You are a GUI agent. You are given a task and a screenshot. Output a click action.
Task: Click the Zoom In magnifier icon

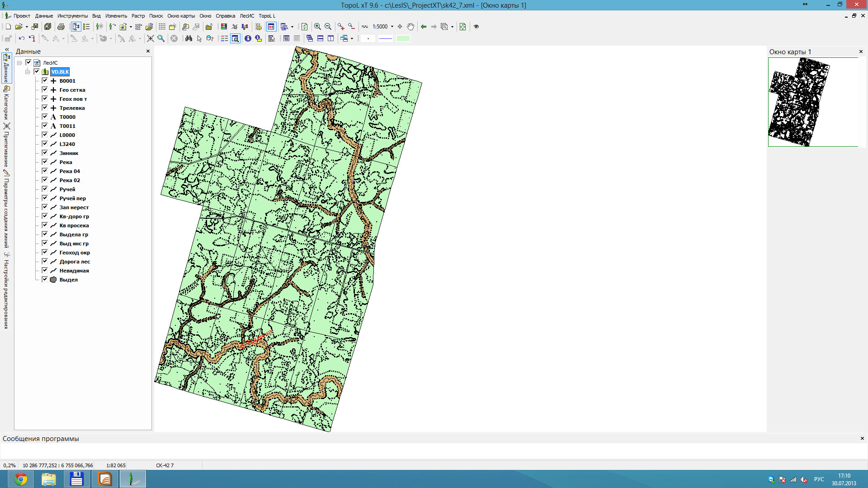317,27
